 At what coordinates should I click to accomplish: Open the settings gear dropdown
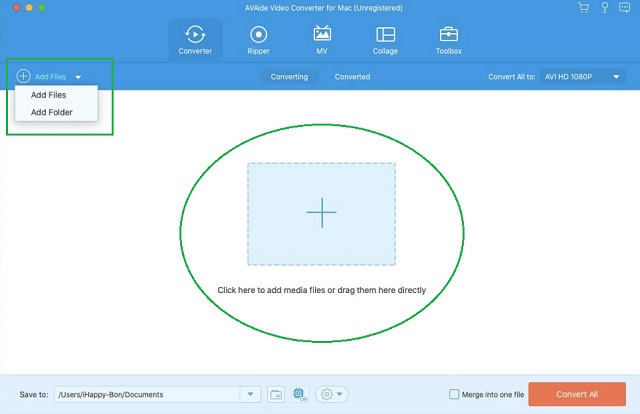click(331, 394)
